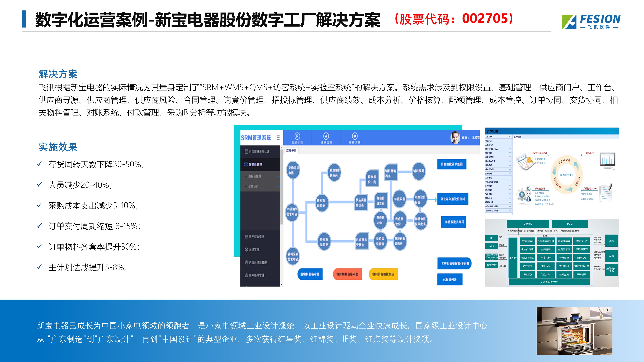Image resolution: width=644 pixels, height=362 pixels.
Task: Click the 价格报批退单原因 button
Action: [452, 164]
